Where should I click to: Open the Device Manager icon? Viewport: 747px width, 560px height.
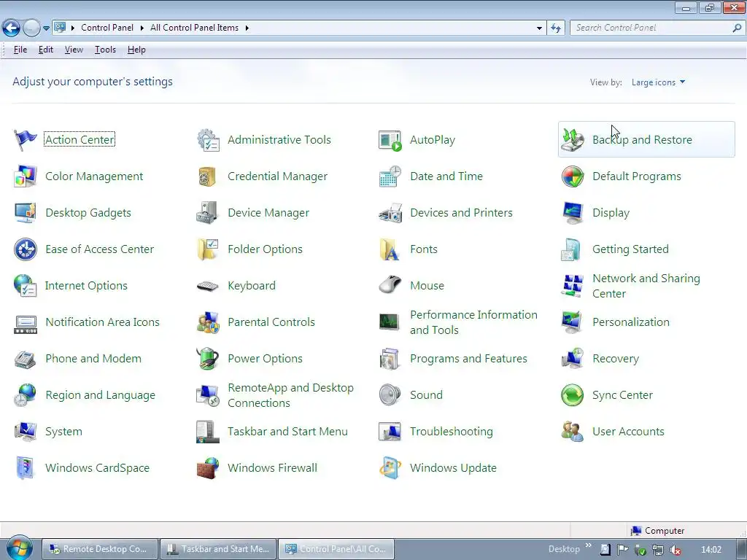(208, 213)
